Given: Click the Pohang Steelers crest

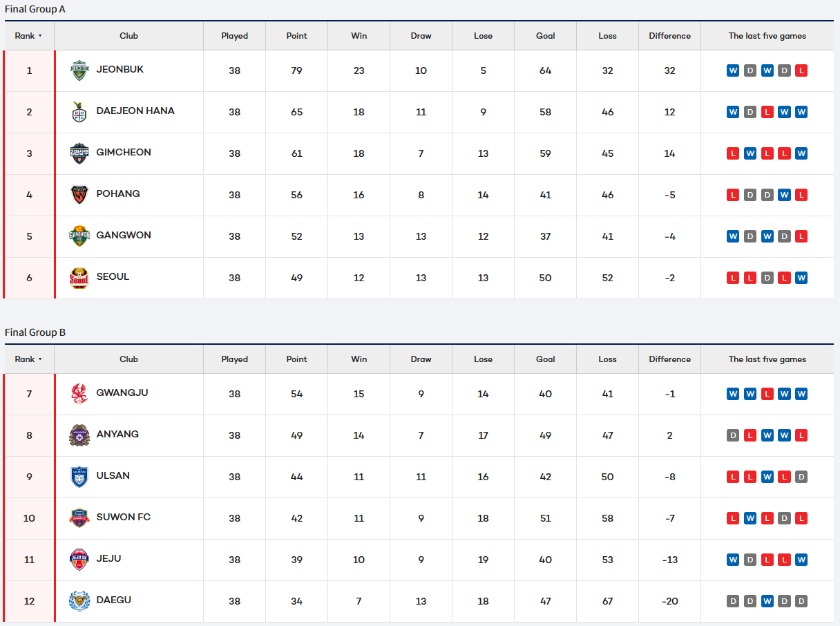Looking at the screenshot, I should point(79,195).
